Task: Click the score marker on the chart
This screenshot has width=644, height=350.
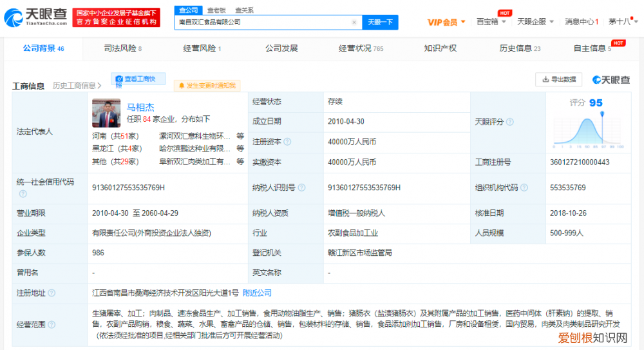Action: coord(602,114)
